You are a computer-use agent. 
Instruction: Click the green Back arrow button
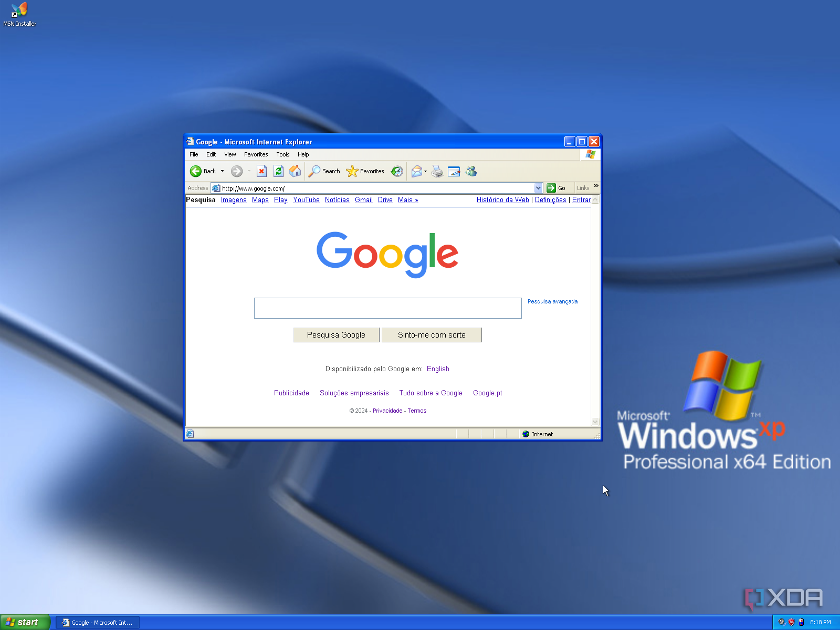196,171
